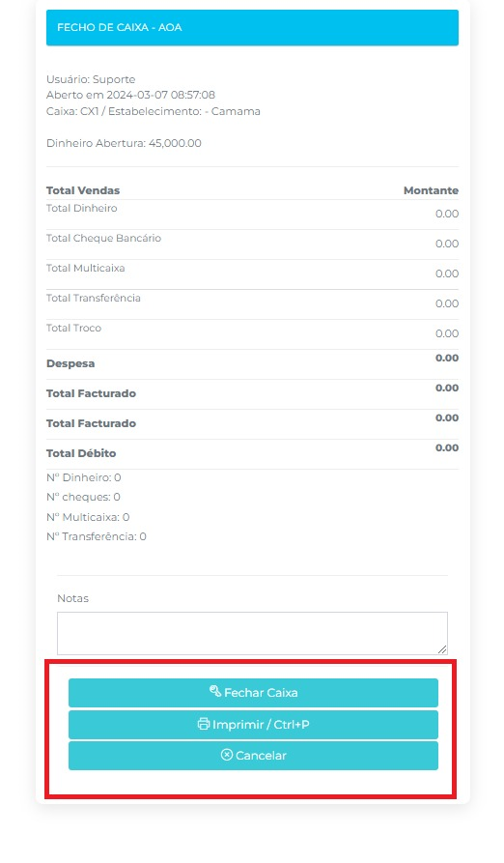Click the Total Vendas column header

(x=83, y=190)
